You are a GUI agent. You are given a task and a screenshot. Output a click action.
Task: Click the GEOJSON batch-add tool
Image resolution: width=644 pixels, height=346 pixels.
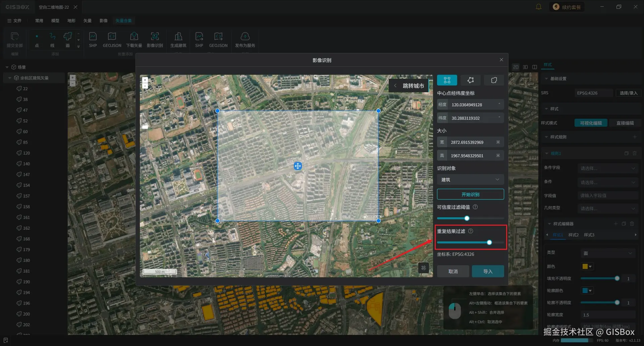coord(112,40)
